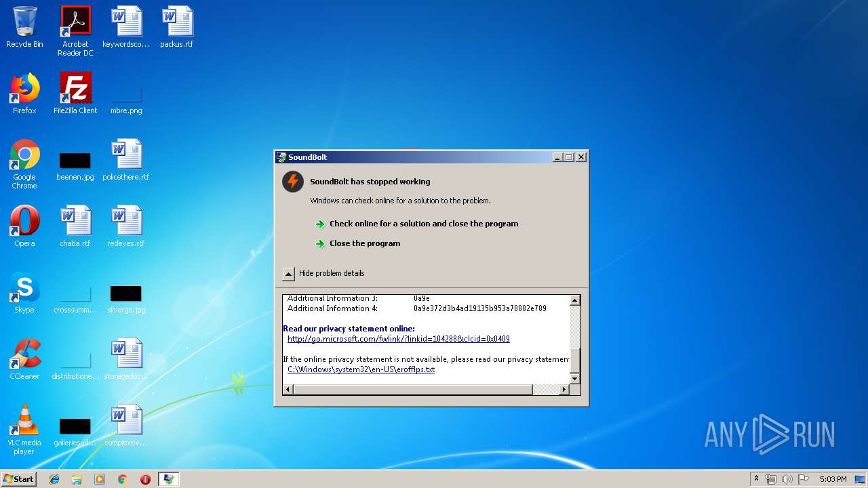Select the storagedoc... document icon
The width and height of the screenshot is (868, 488).
(126, 359)
